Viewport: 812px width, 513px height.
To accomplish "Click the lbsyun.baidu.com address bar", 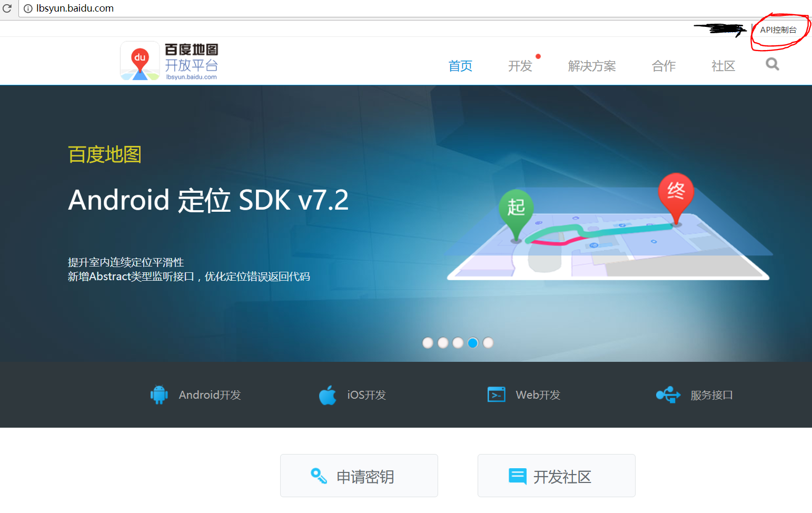I will pos(415,8).
